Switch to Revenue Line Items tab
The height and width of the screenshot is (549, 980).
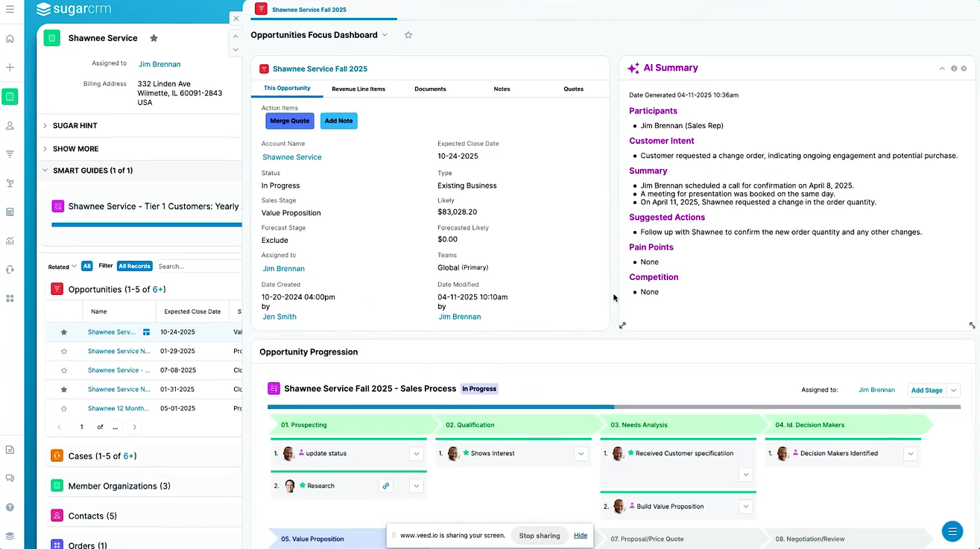coord(358,89)
